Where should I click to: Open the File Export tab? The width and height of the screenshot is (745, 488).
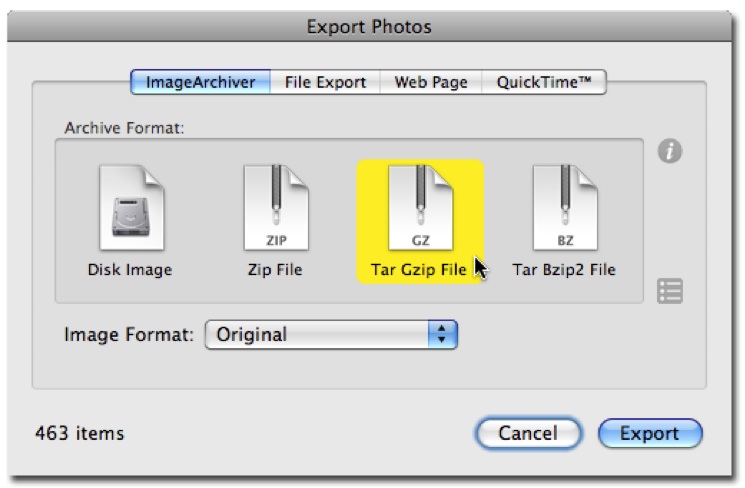[325, 82]
